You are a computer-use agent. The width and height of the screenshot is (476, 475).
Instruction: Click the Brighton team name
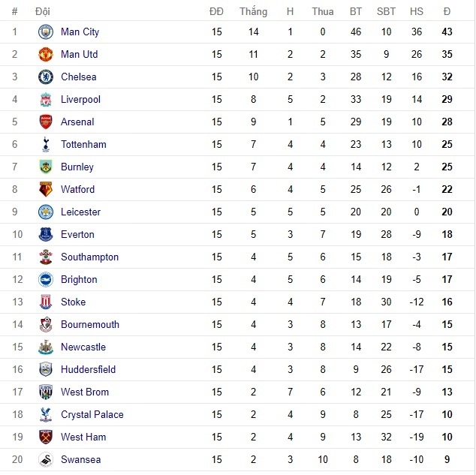click(79, 280)
